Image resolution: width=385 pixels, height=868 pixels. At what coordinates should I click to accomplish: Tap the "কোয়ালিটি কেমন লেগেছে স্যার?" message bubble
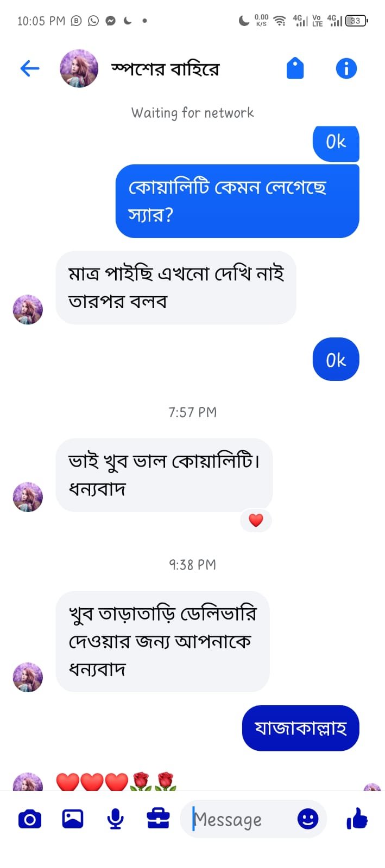coord(237,201)
